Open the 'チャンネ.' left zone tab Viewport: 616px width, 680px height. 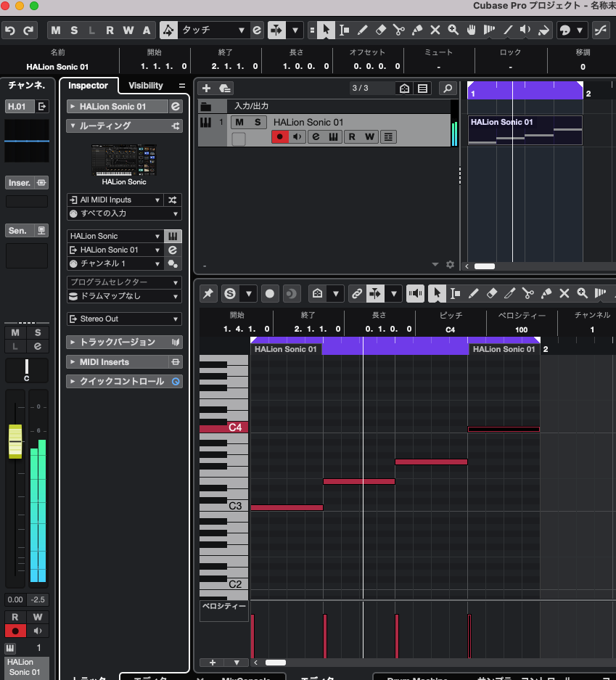[26, 85]
